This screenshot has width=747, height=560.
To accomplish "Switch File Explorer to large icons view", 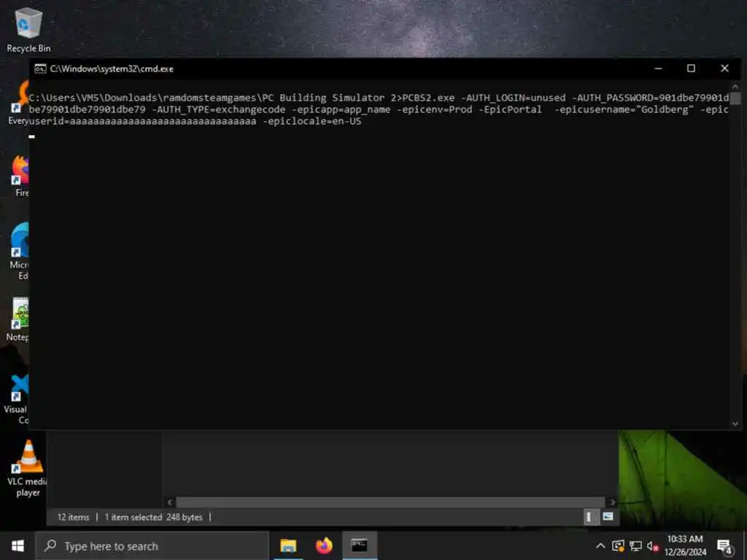I will (608, 517).
